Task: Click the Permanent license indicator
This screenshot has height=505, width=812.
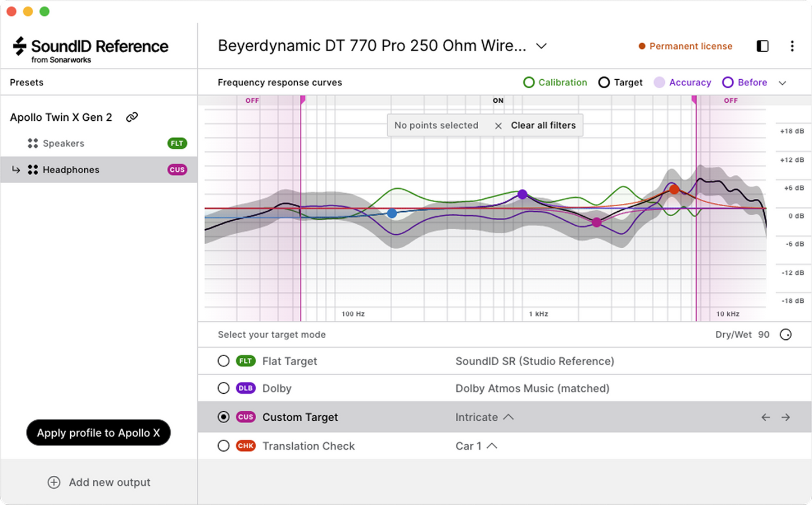Action: coord(686,46)
